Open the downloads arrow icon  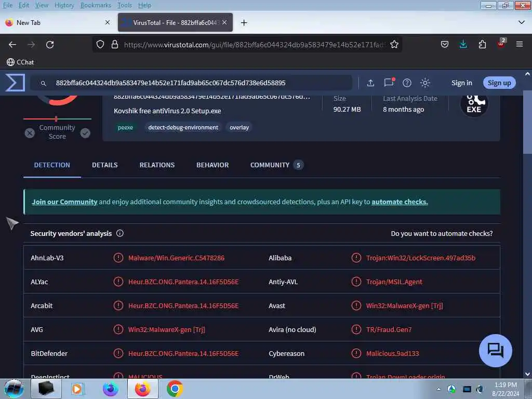tap(463, 45)
